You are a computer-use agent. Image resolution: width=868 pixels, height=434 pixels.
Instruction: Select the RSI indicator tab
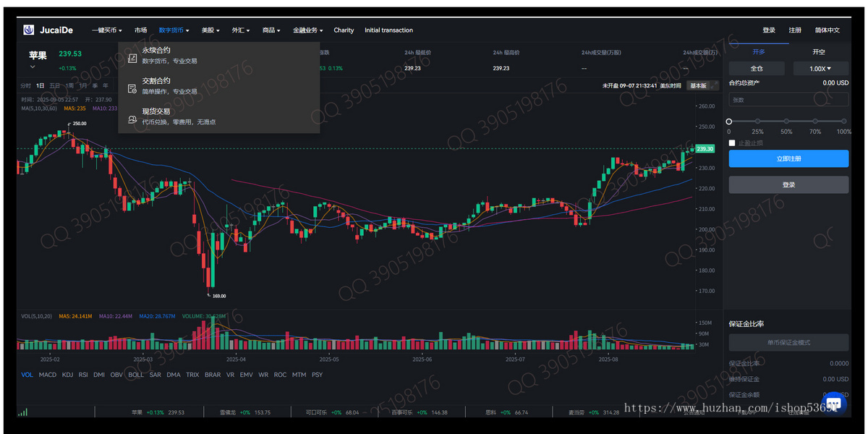(83, 375)
